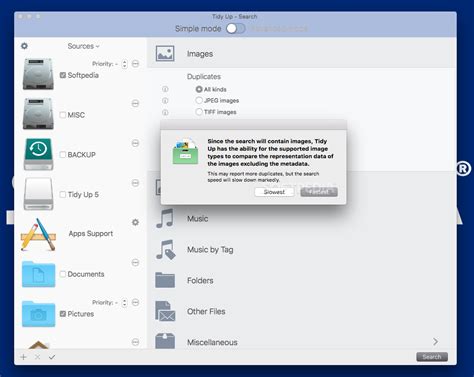
Task: Remove Pictures source with minus icon
Action: coord(135,302)
